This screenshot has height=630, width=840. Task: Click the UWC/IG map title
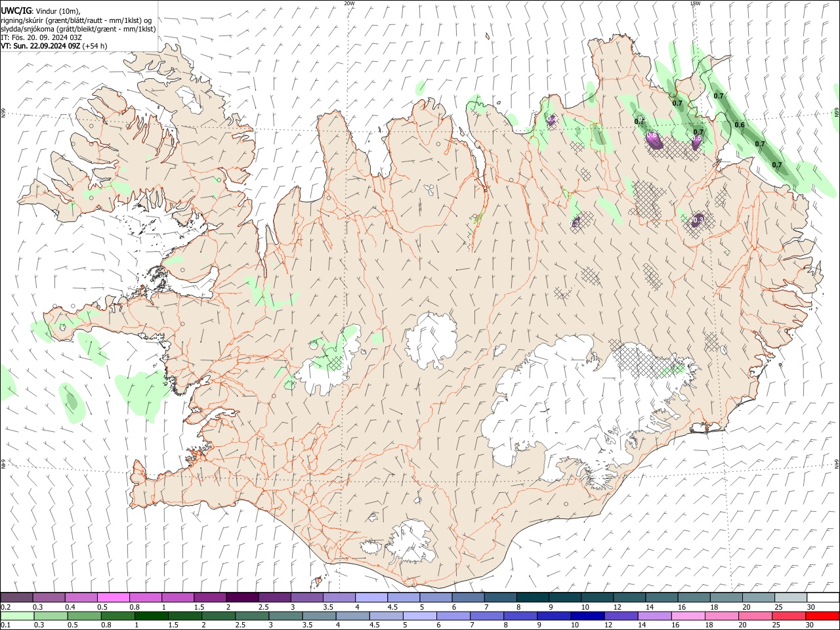(16, 11)
